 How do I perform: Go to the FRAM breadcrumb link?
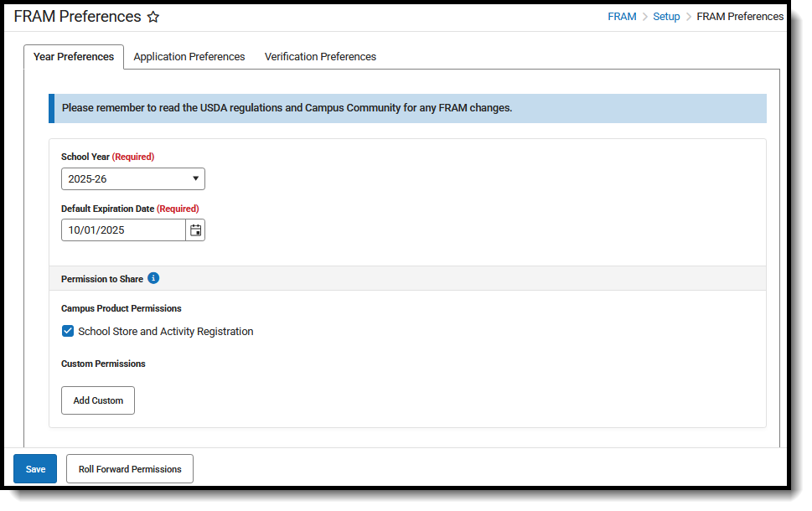tap(622, 17)
